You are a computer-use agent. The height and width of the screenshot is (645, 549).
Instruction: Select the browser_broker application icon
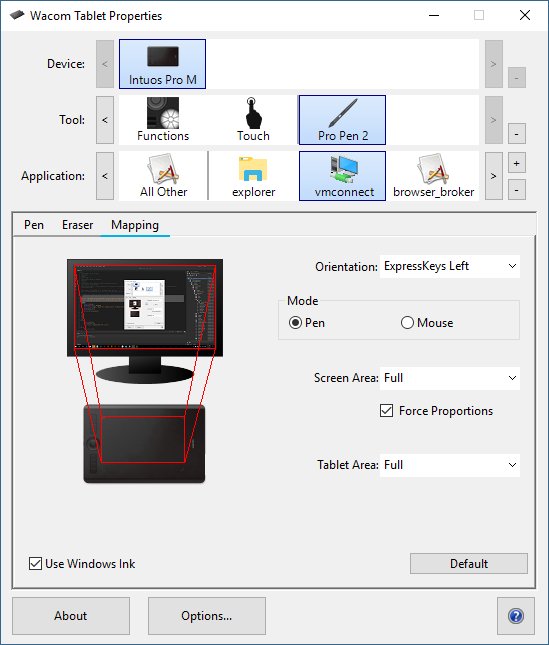click(433, 176)
